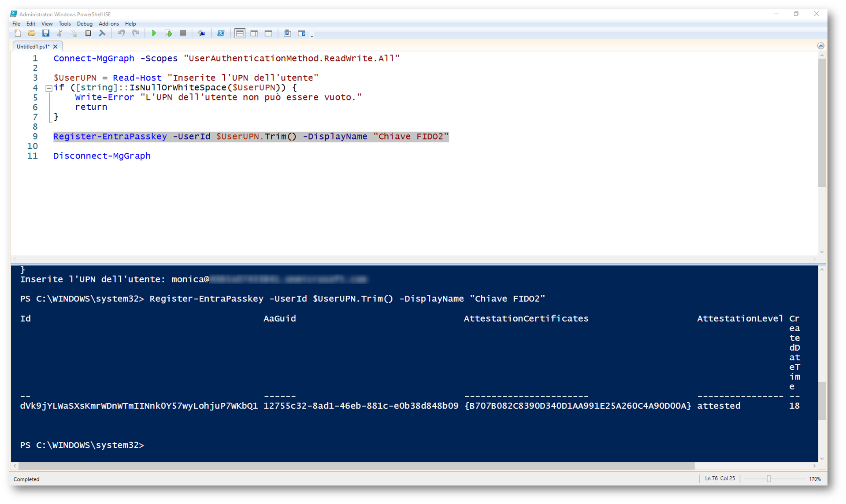Cut the selected text
The width and height of the screenshot is (846, 504).
click(60, 33)
